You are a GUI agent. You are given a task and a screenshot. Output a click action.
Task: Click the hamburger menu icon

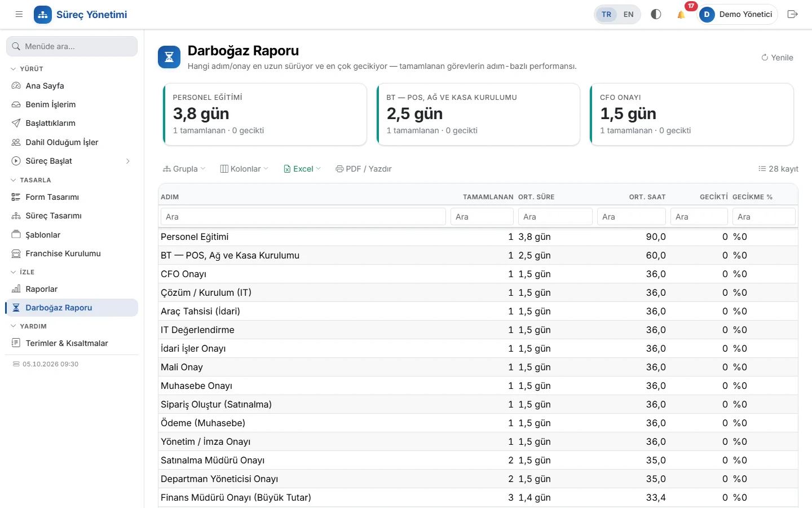pyautogui.click(x=19, y=14)
